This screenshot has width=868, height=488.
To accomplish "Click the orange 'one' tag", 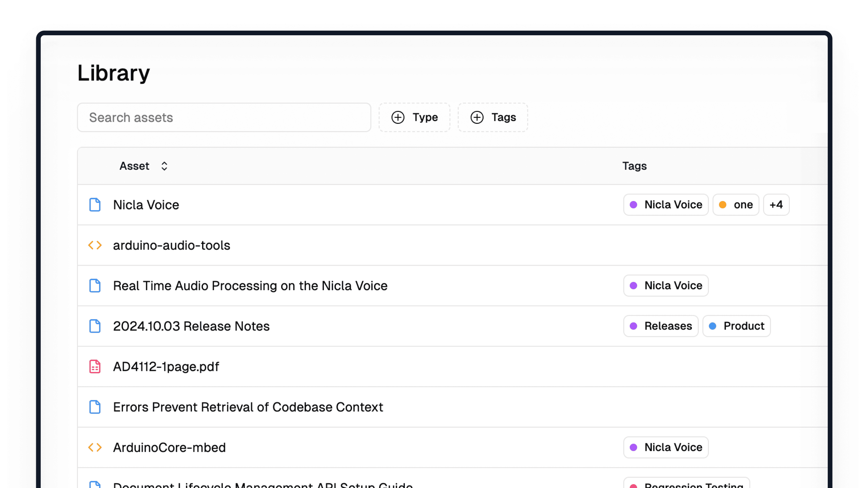I will (x=736, y=205).
